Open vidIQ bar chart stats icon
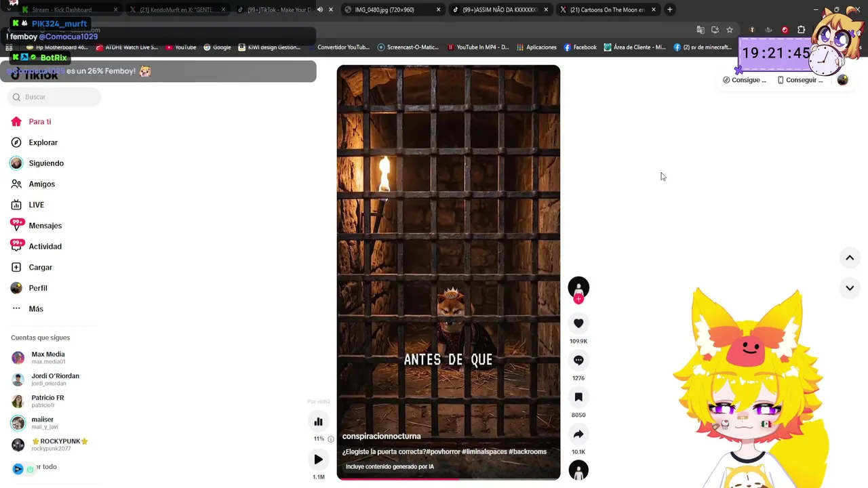The image size is (868, 488). (318, 422)
